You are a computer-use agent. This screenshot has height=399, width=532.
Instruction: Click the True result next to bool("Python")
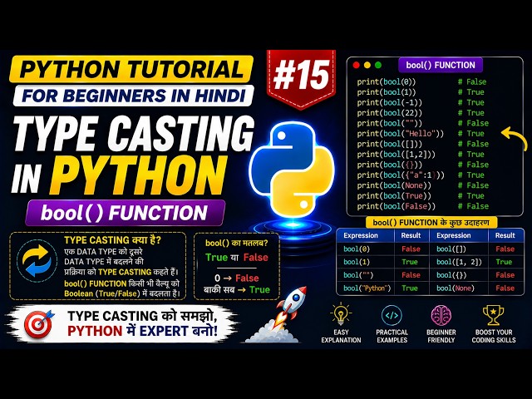pyautogui.click(x=410, y=288)
